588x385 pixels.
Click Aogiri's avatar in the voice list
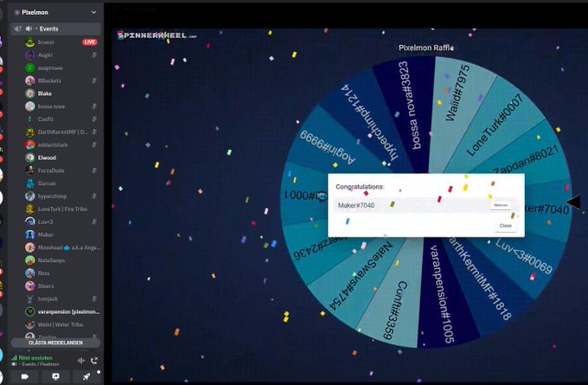click(30, 55)
